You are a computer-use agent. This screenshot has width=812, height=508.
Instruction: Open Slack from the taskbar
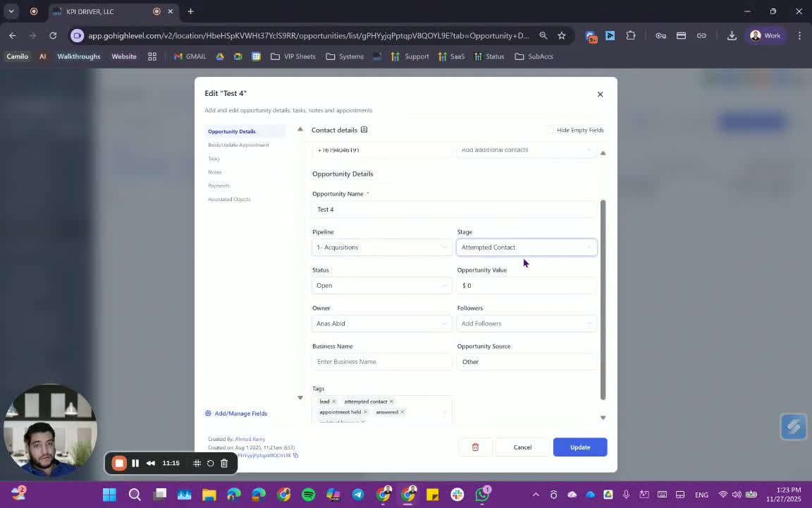click(x=457, y=495)
